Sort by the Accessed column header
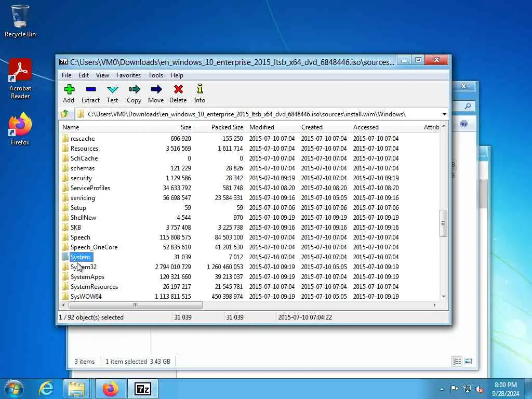Image resolution: width=532 pixels, height=399 pixels. point(376,127)
